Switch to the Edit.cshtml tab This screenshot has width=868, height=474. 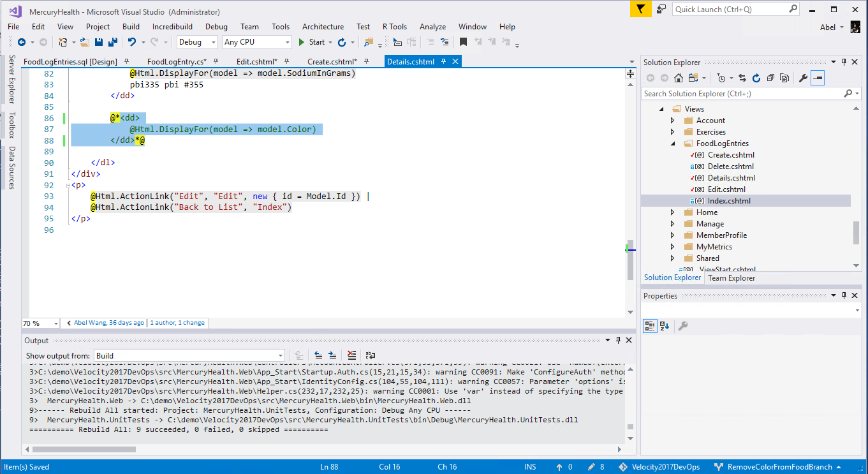pos(256,62)
